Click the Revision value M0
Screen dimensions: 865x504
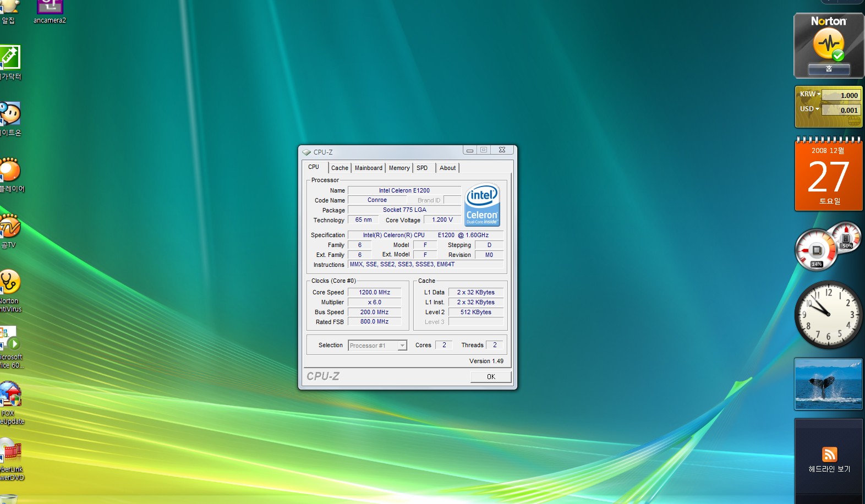coord(489,255)
